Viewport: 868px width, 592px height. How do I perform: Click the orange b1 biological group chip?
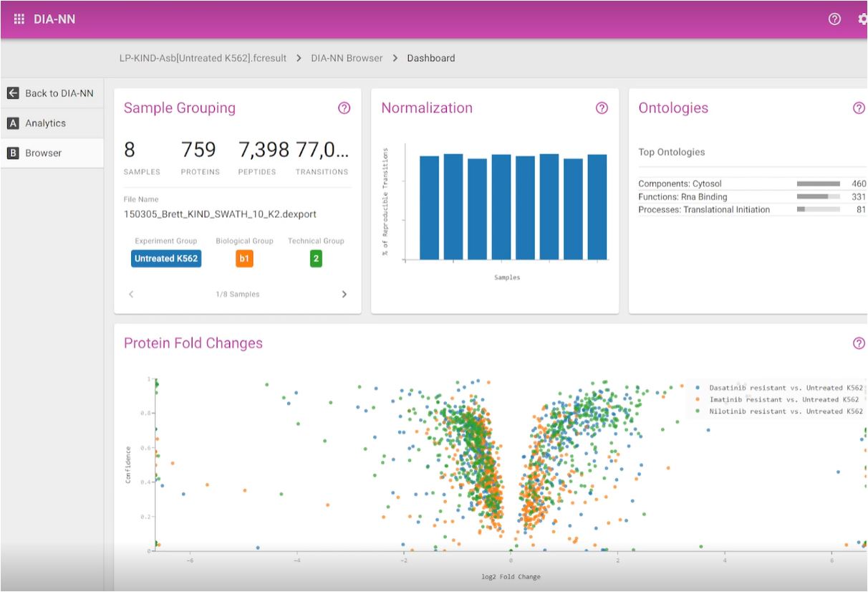click(x=244, y=259)
